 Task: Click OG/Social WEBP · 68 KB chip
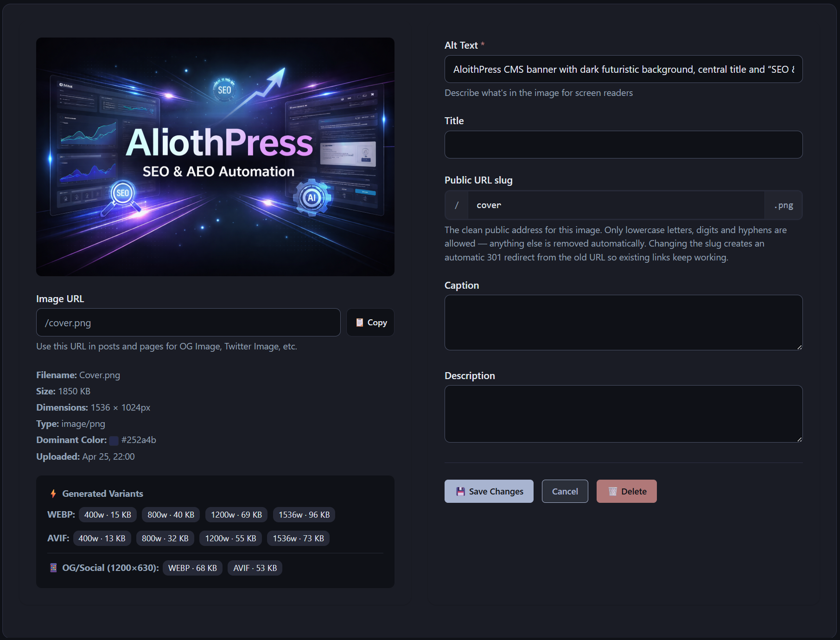(x=192, y=568)
